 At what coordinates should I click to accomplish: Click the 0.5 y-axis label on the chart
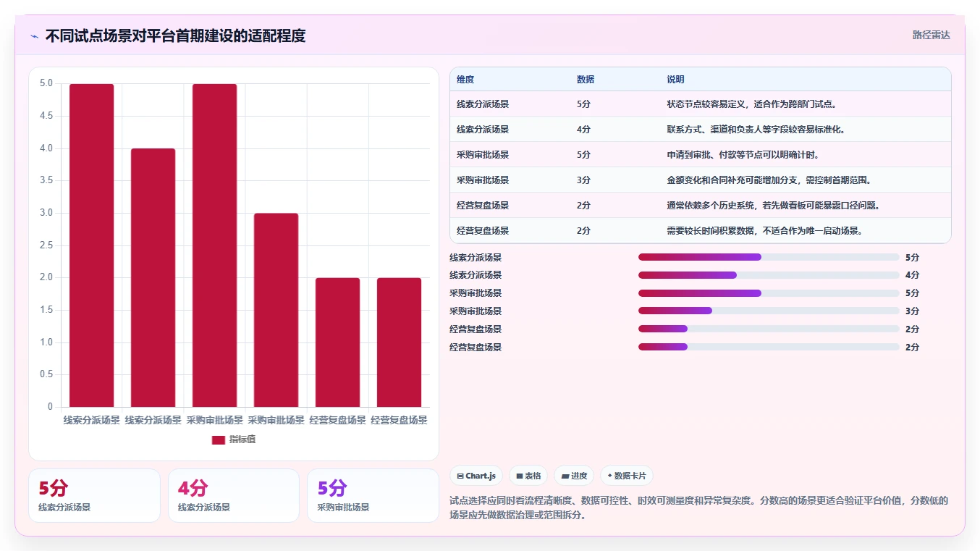pos(46,374)
